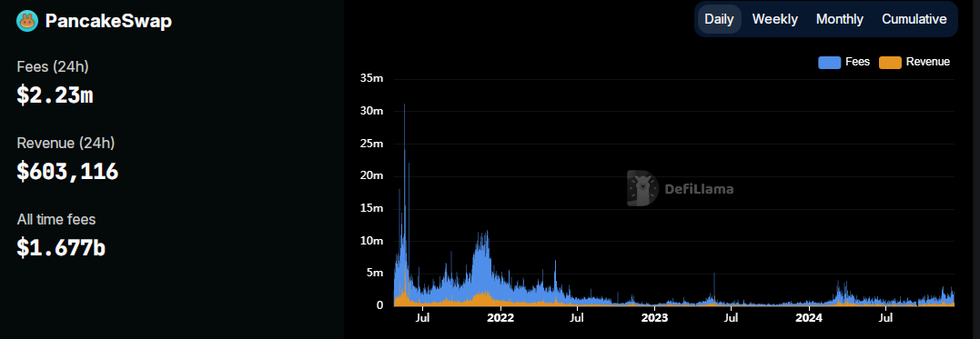Screen dimensions: 980x339
Task: Switch to the Monthly chart tab
Action: coord(839,19)
